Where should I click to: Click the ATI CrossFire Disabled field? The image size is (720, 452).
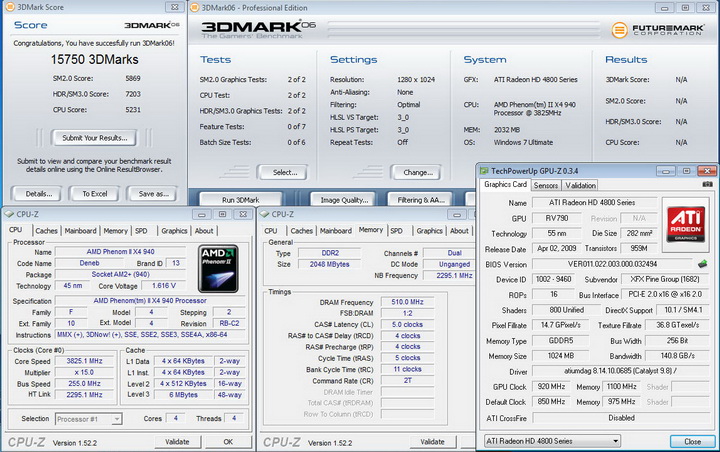(x=621, y=418)
